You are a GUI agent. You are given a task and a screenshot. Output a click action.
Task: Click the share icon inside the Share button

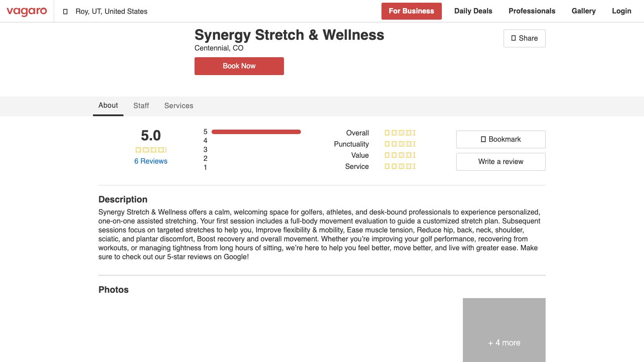pos(513,38)
